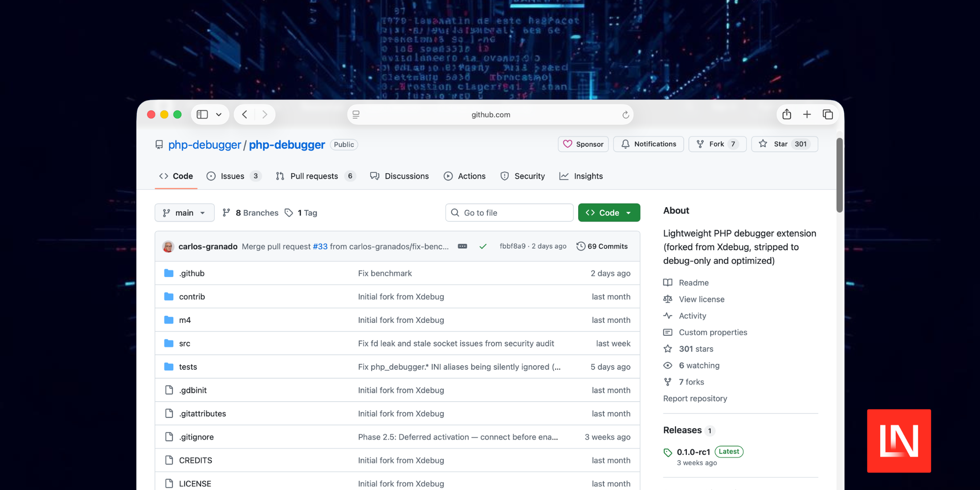Click the Activity pulse icon
Image resolution: width=980 pixels, height=490 pixels.
coord(668,315)
